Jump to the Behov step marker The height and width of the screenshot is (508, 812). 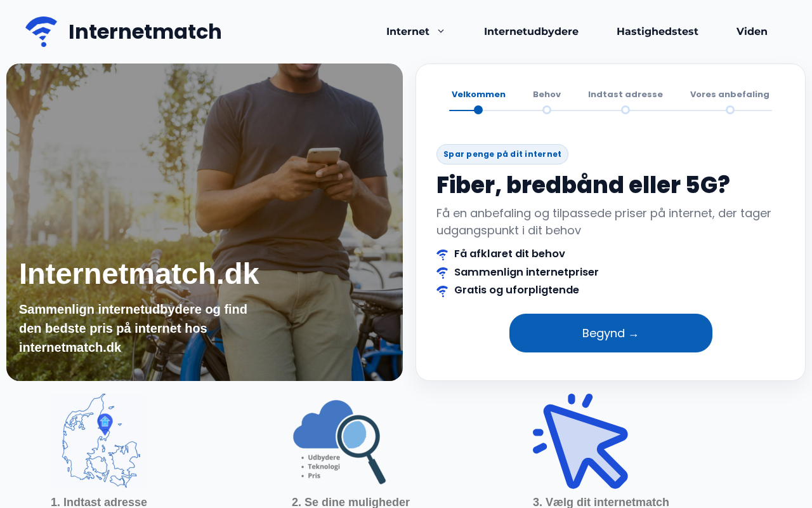(547, 110)
